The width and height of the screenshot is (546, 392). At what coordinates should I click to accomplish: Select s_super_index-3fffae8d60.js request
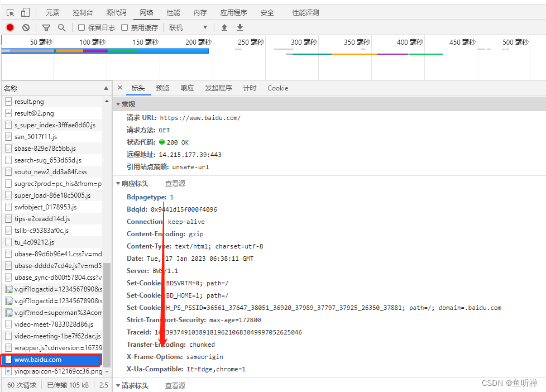pos(52,125)
